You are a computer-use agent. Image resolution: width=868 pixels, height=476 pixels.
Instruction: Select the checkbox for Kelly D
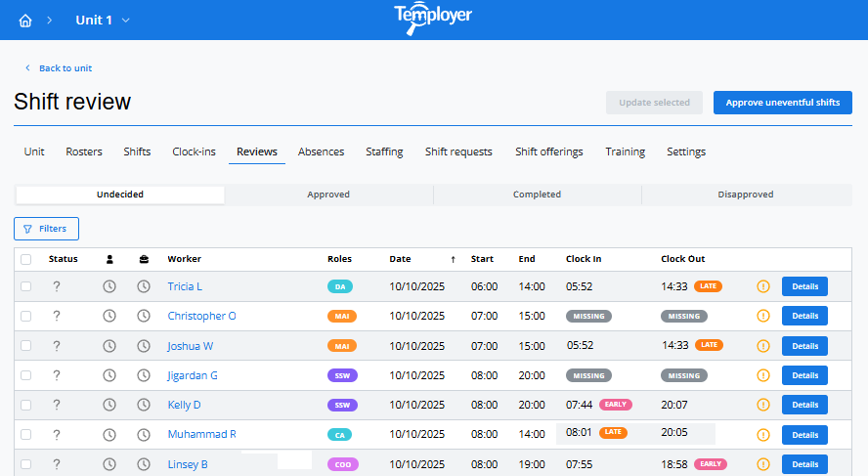click(x=26, y=405)
